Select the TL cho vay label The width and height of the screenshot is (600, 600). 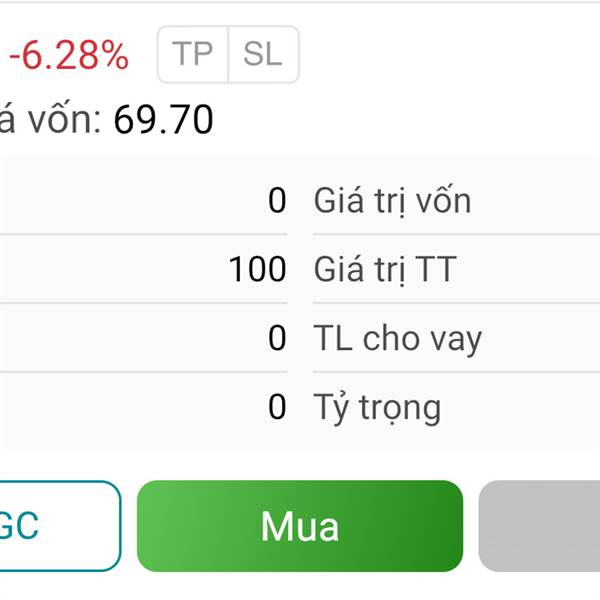click(x=398, y=339)
